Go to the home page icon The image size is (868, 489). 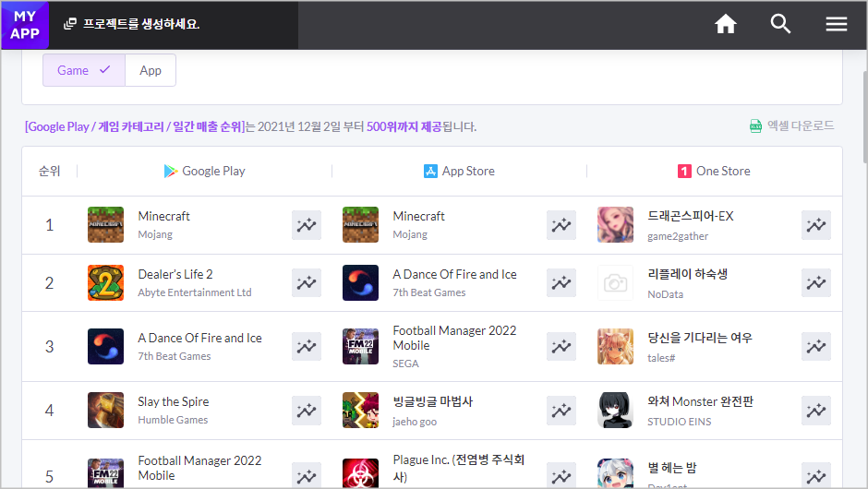(x=725, y=24)
